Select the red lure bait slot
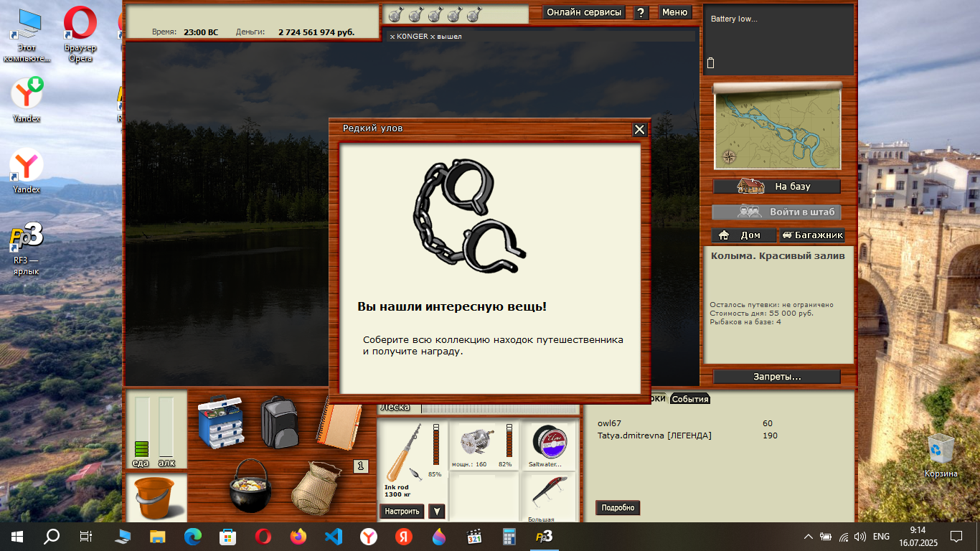980x551 pixels. (x=548, y=494)
